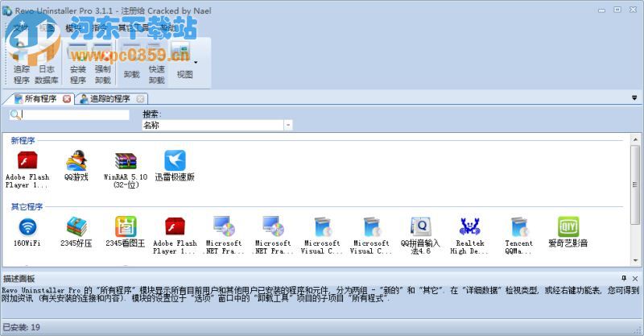The height and width of the screenshot is (336, 644).
Task: Close the 描述面板 description panel
Action: tap(635, 279)
